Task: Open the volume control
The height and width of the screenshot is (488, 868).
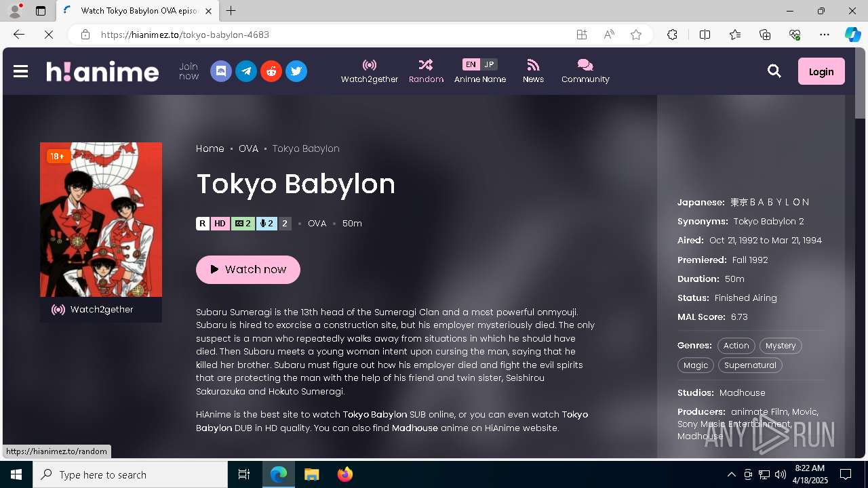Action: pyautogui.click(x=781, y=474)
